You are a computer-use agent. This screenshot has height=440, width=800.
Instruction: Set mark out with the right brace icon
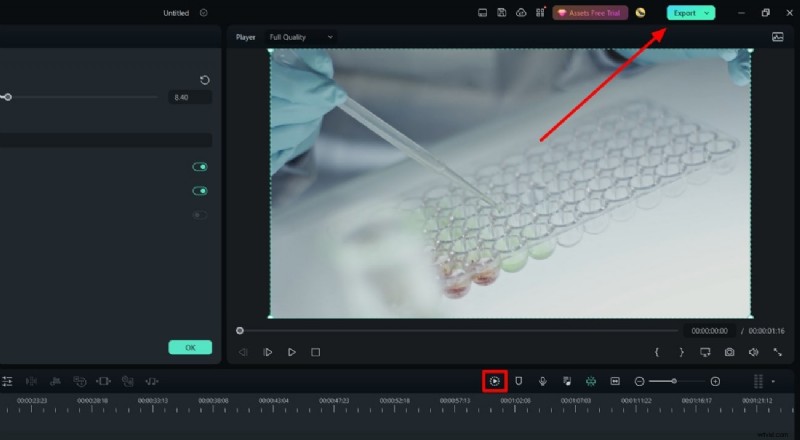(681, 352)
